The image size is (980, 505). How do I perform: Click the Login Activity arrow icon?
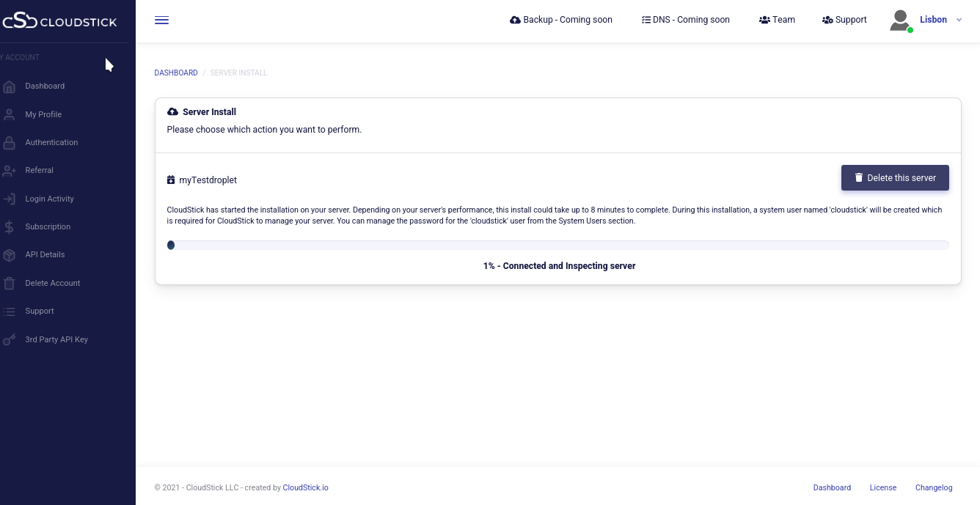coord(10,199)
